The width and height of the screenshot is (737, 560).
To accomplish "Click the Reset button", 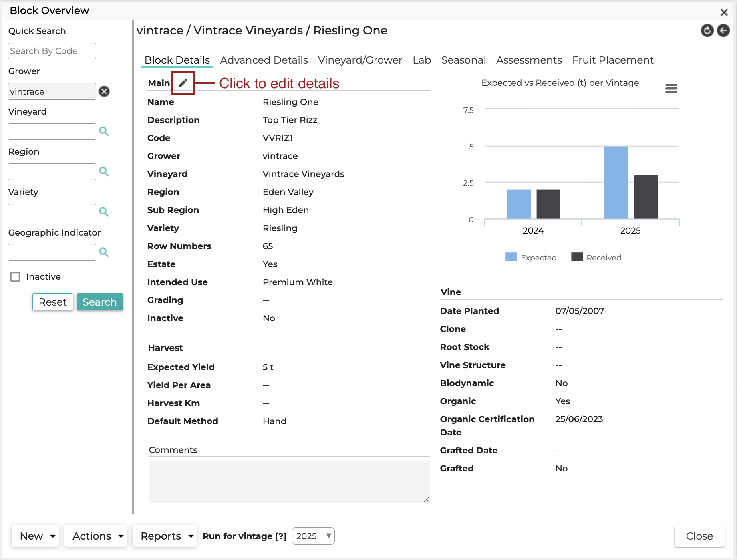I will pyautogui.click(x=53, y=302).
